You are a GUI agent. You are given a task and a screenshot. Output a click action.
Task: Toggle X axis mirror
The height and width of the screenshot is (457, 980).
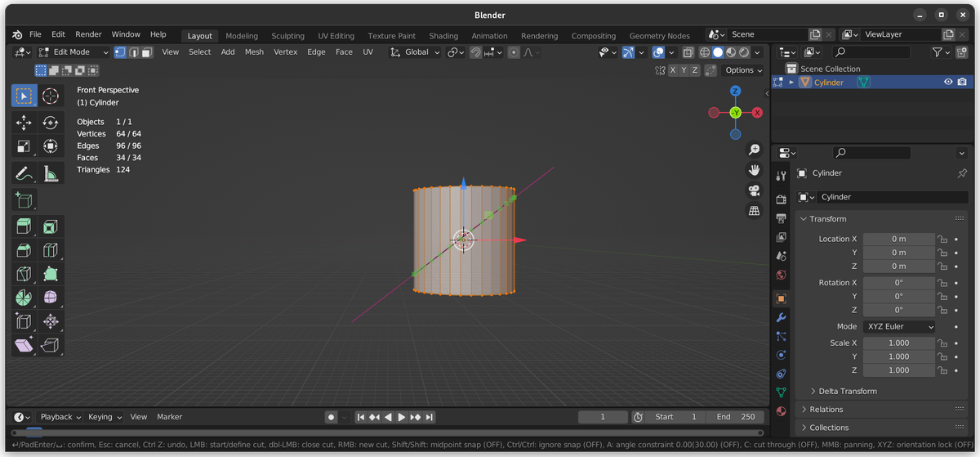click(673, 70)
